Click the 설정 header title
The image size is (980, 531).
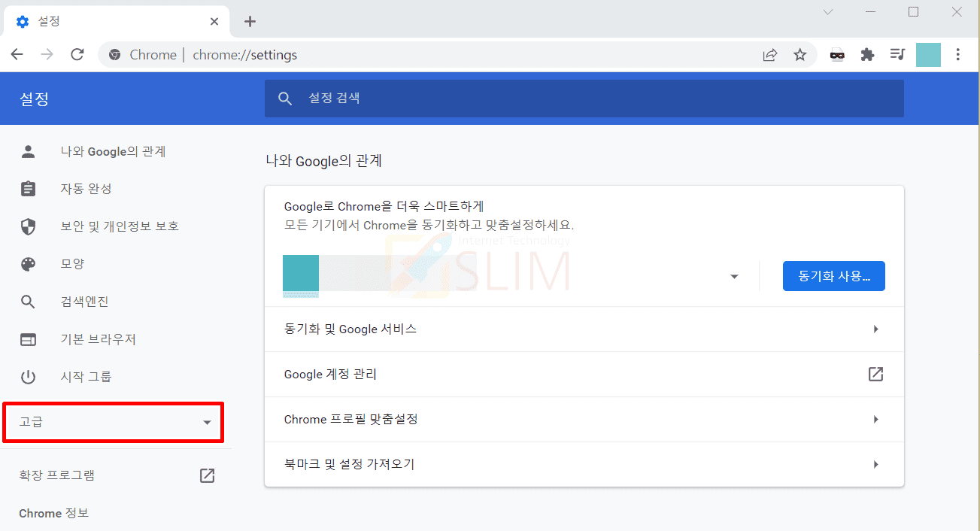[x=34, y=99]
